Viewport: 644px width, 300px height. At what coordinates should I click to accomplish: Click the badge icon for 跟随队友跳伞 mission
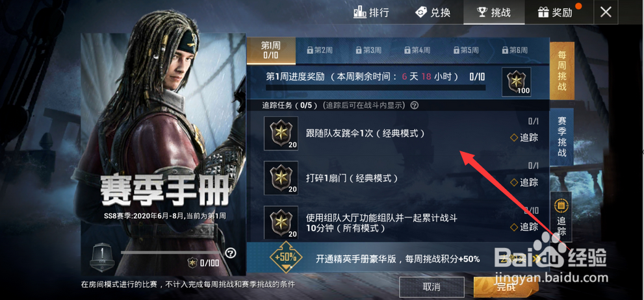[x=281, y=133]
